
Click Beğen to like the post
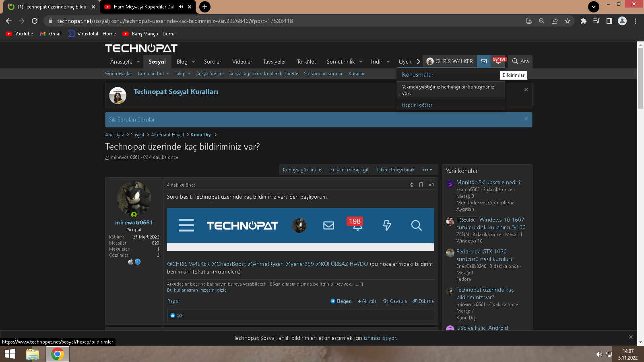(341, 301)
